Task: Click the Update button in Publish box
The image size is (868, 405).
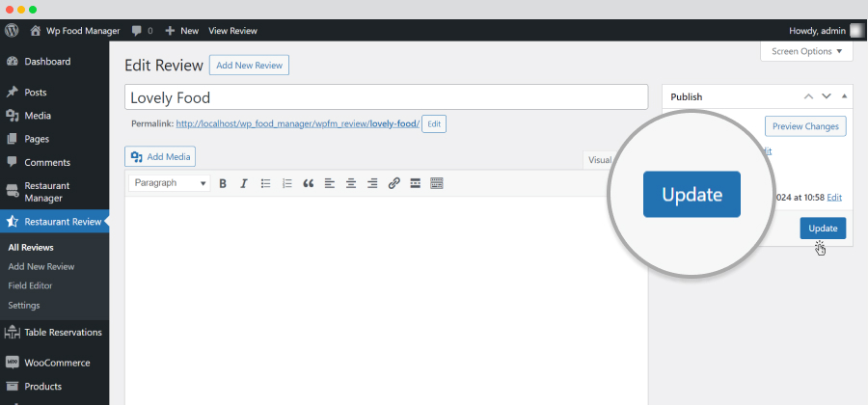Action: [x=823, y=229]
